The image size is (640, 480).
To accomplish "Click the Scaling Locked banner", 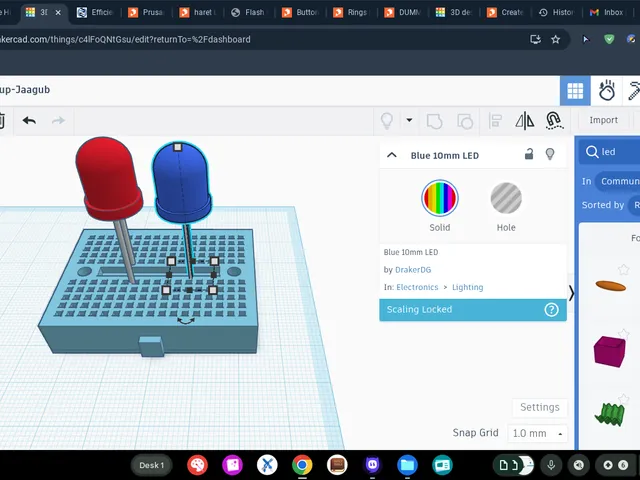I will (473, 310).
